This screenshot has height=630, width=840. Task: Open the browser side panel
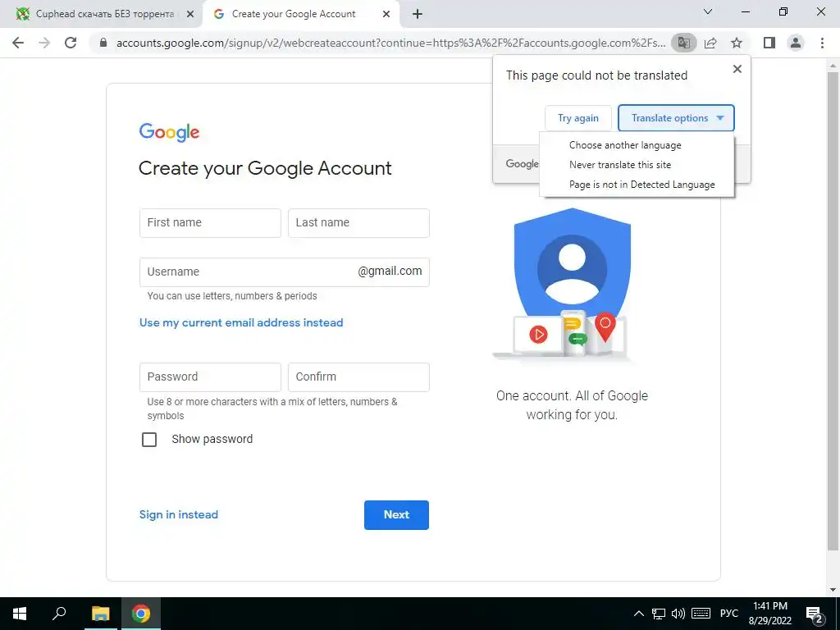(x=769, y=43)
